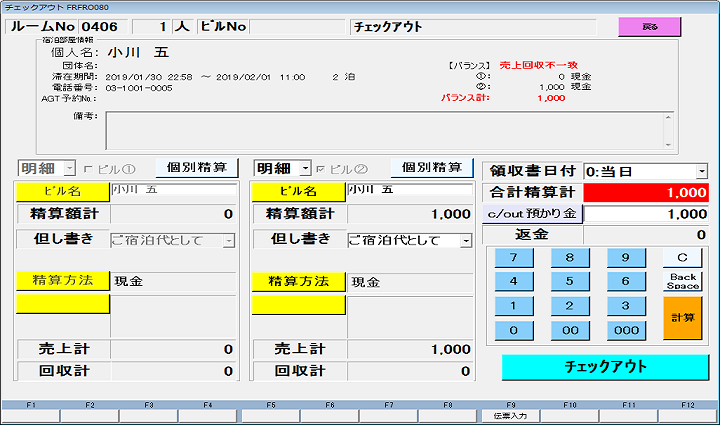
Task: Click the C clear keypad button
Action: 682,257
